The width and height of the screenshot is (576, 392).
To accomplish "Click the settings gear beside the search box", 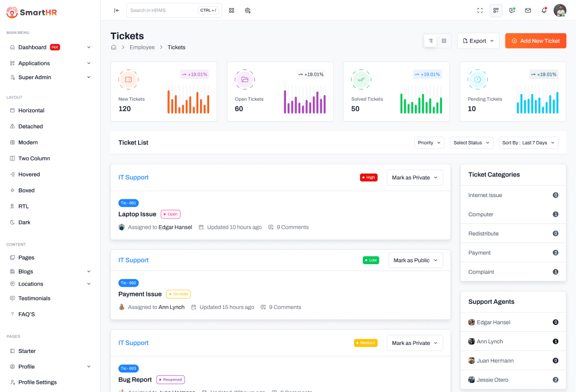I will pos(248,10).
